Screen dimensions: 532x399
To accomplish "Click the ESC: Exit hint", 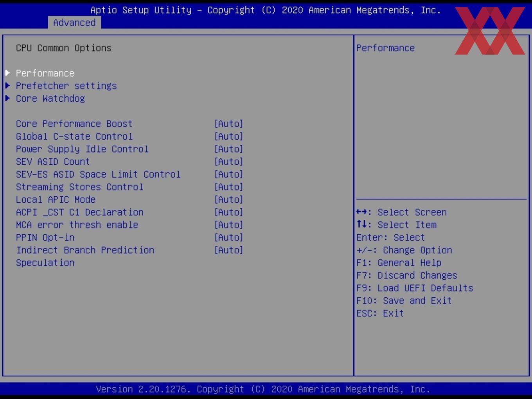I will pyautogui.click(x=380, y=313).
